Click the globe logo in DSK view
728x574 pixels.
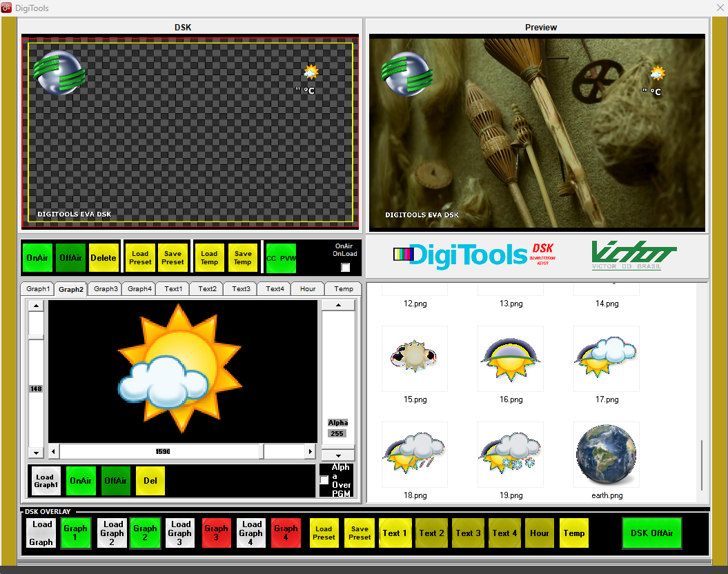pyautogui.click(x=59, y=72)
